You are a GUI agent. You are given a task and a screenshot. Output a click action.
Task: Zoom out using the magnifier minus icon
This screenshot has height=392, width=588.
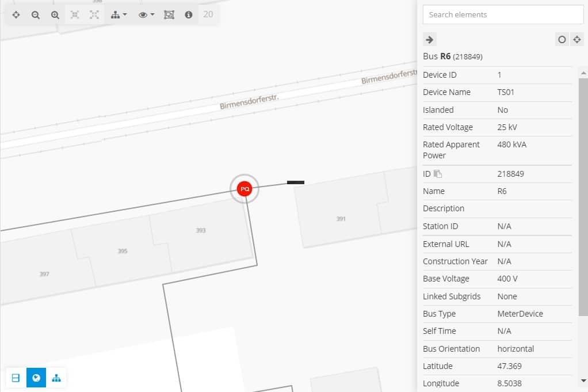pyautogui.click(x=36, y=15)
